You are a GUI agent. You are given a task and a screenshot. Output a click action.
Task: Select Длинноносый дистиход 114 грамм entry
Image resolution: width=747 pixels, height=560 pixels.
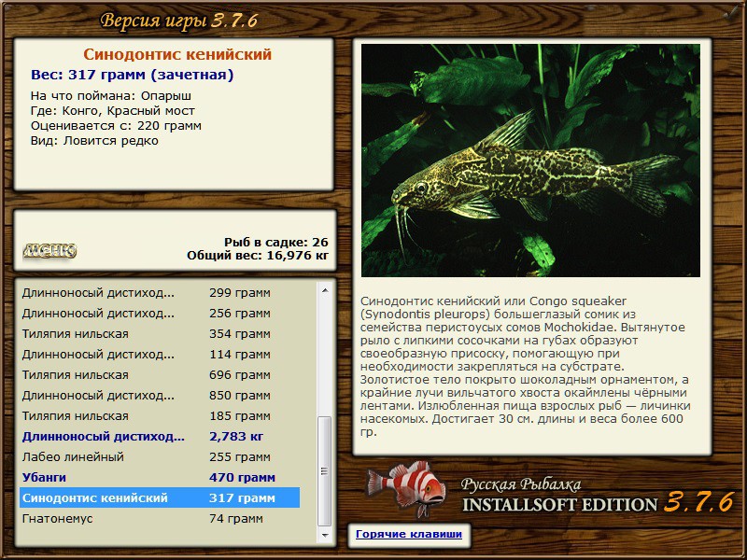coord(160,355)
